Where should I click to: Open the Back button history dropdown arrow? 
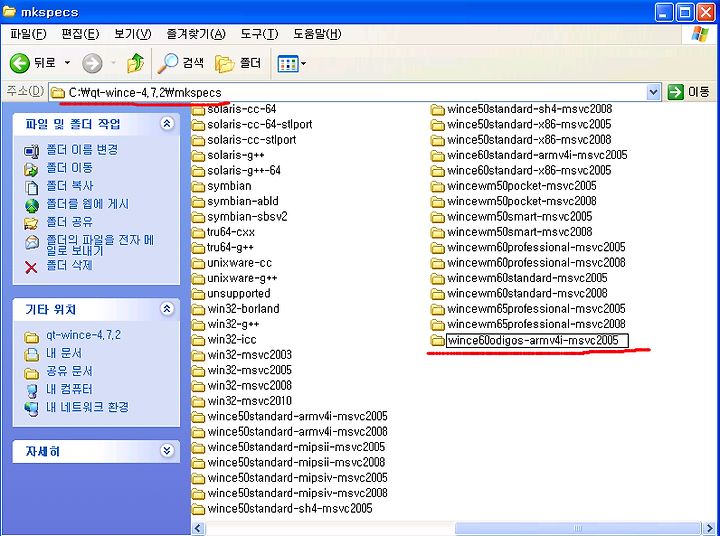[x=67, y=63]
